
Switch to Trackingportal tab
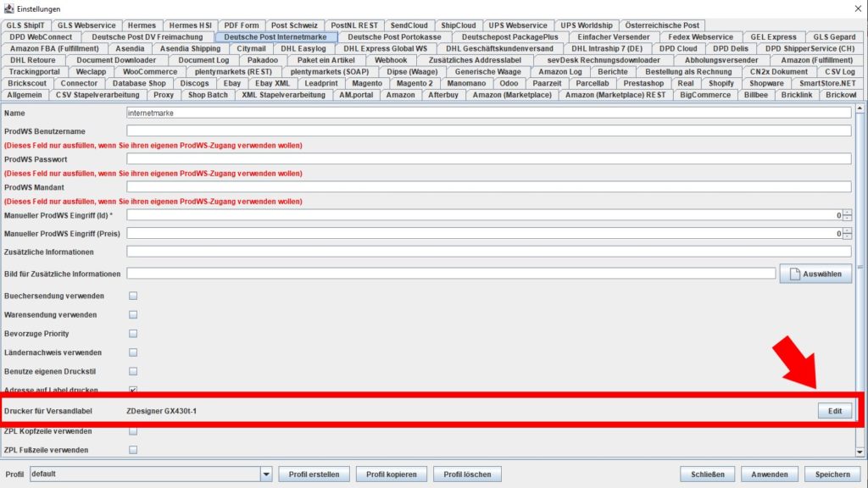pyautogui.click(x=34, y=72)
